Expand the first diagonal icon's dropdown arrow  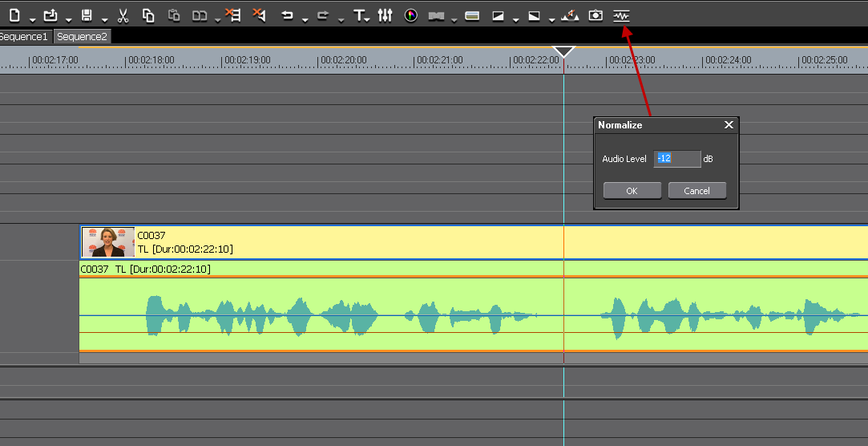pos(516,20)
